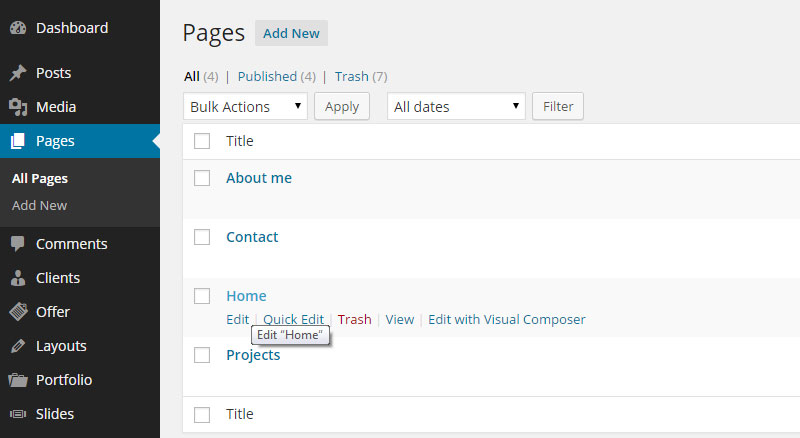Click Quick Edit under Home
The image size is (800, 438).
[293, 320]
